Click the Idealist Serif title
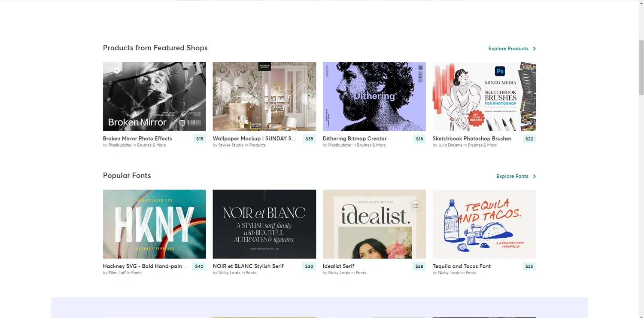Screen dimensions: 644x318 pos(338,266)
